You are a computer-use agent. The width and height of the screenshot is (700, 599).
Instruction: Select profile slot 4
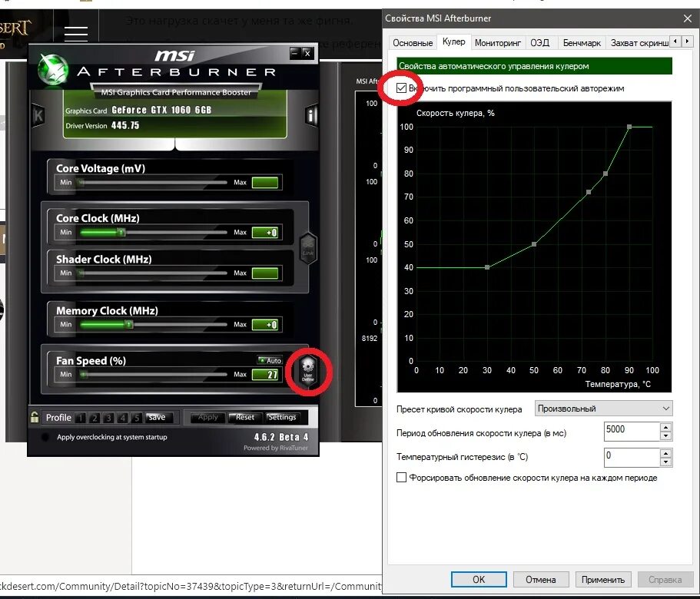point(122,418)
